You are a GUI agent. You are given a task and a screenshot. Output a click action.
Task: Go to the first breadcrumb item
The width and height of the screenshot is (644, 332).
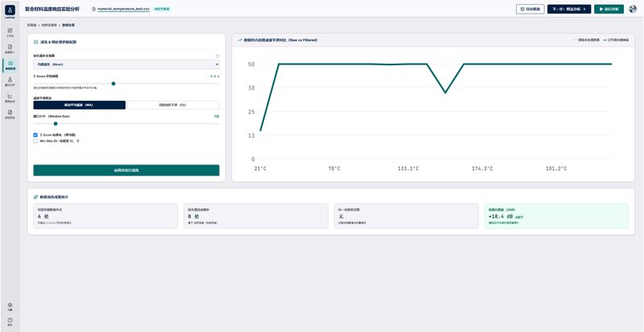(31, 25)
